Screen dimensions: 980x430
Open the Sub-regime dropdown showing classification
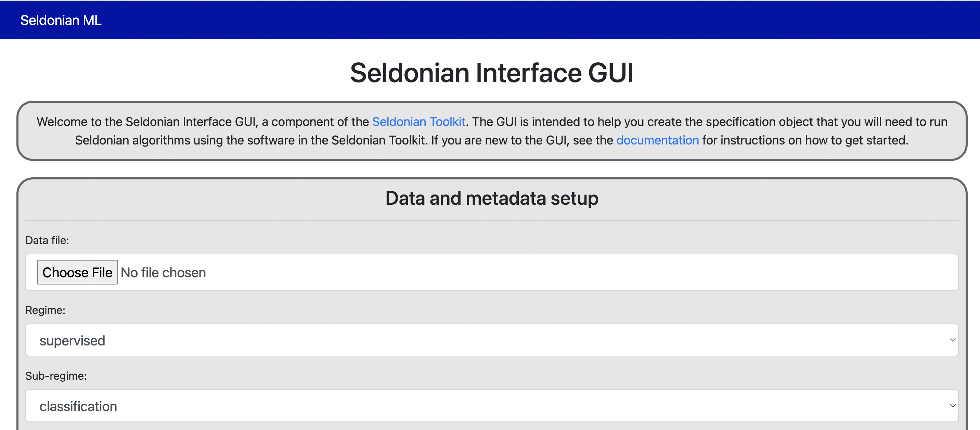tap(491, 406)
